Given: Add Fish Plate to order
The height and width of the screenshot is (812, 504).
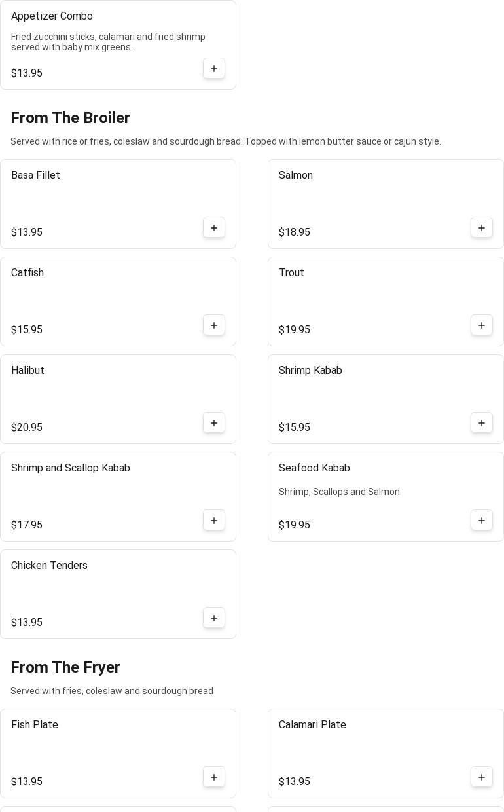Looking at the screenshot, I should 214,777.
